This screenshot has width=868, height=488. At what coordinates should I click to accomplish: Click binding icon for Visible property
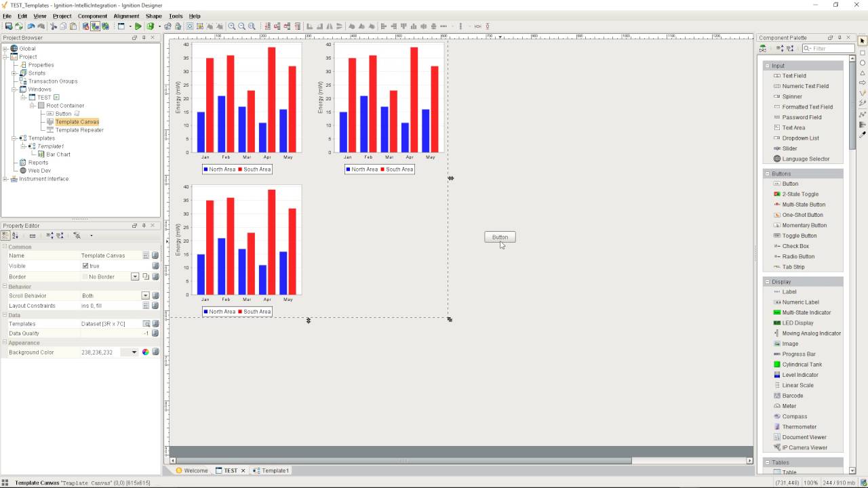pos(155,266)
